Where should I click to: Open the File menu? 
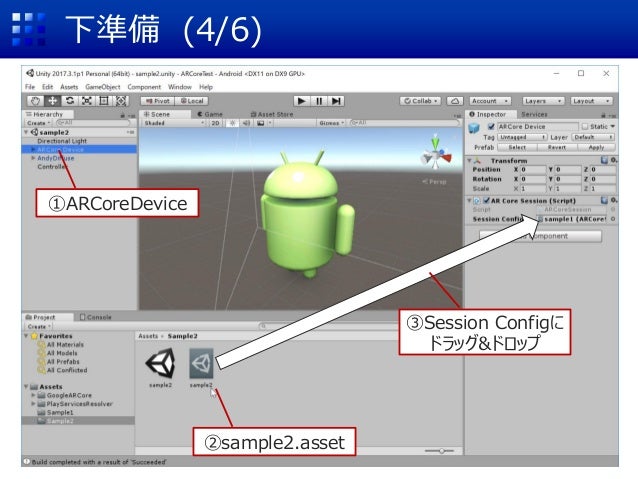pos(30,87)
